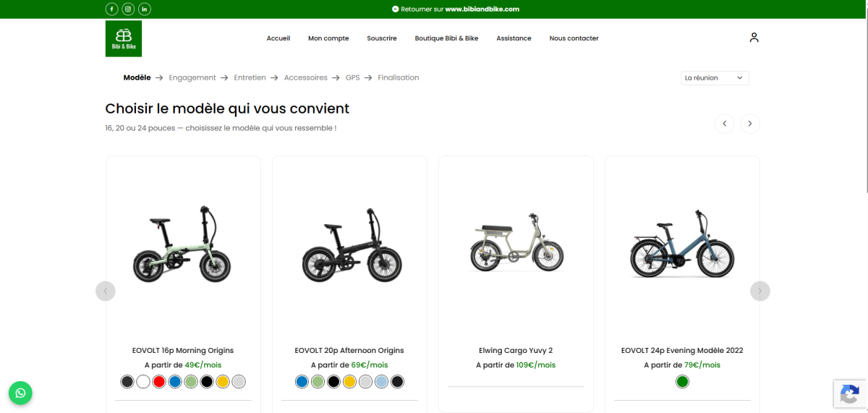Open Boutique Bibi & Bike menu item
This screenshot has height=413, width=868.
pyautogui.click(x=446, y=38)
